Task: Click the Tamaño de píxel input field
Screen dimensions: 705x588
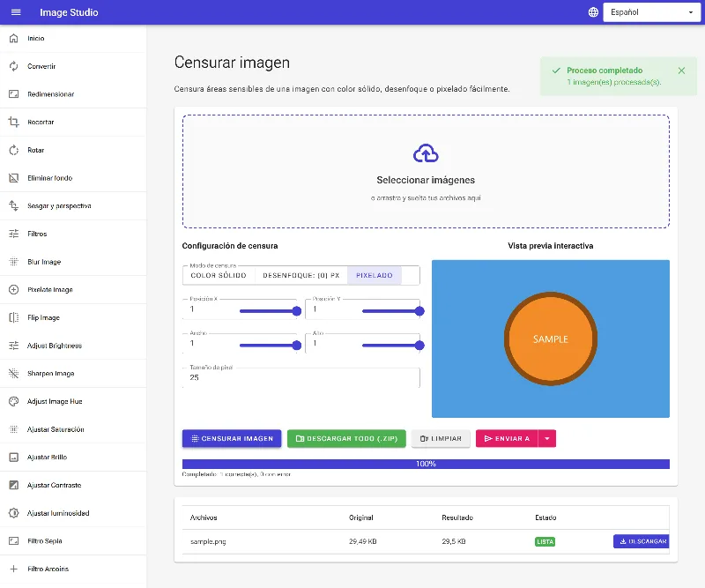Action: pyautogui.click(x=301, y=377)
